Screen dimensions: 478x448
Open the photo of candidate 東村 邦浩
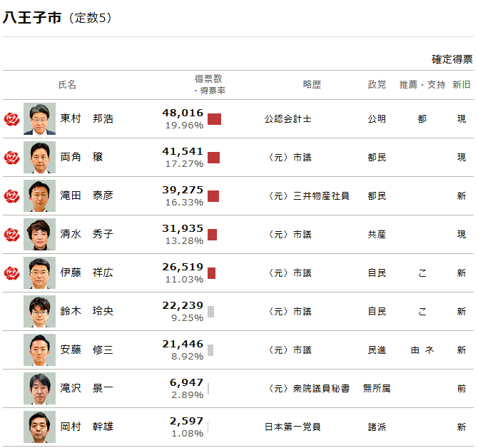point(39,119)
